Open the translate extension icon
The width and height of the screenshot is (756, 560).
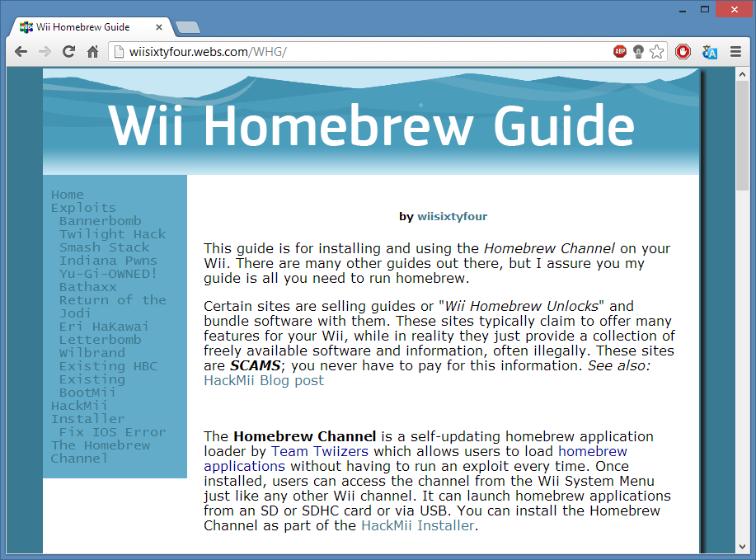click(x=709, y=52)
